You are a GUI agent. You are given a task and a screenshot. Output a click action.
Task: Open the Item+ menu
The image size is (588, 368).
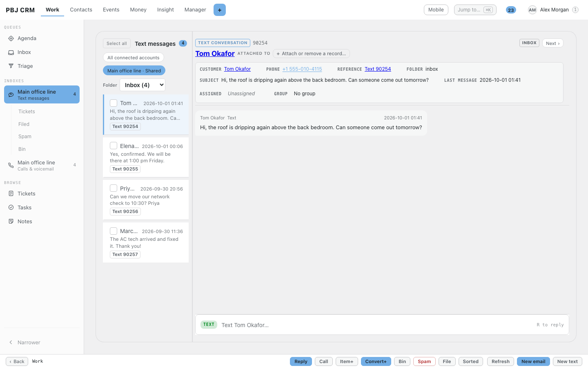pos(347,361)
